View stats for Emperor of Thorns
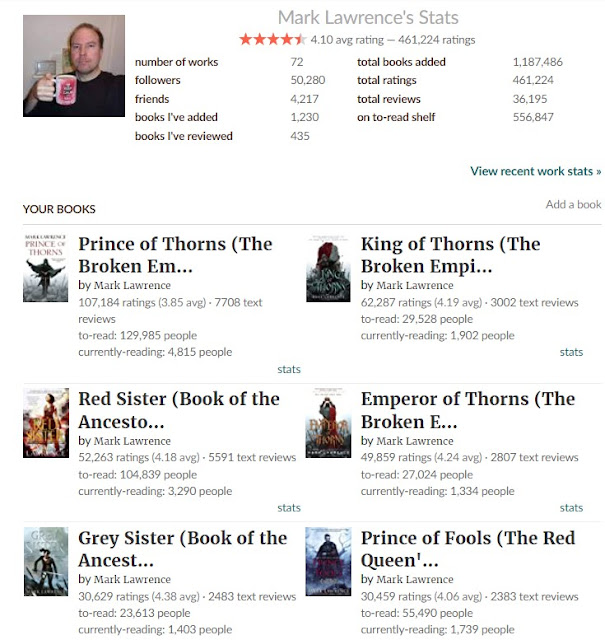Image resolution: width=605 pixels, height=640 pixels. (x=571, y=508)
